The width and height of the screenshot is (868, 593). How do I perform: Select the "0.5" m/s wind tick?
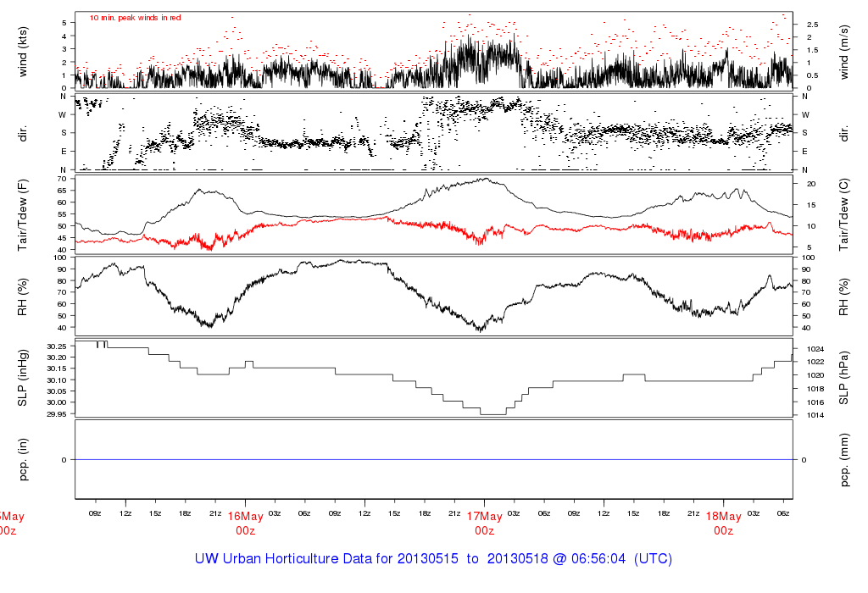point(813,75)
